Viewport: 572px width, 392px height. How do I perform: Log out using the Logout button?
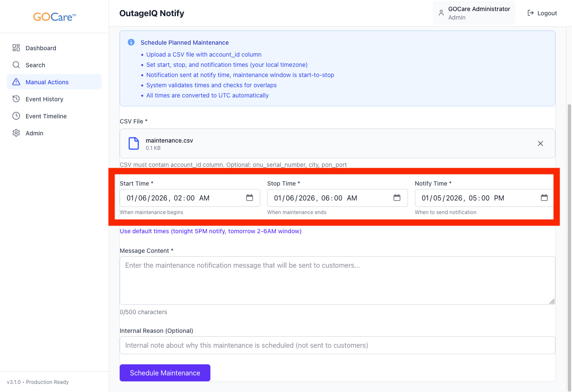pos(542,13)
